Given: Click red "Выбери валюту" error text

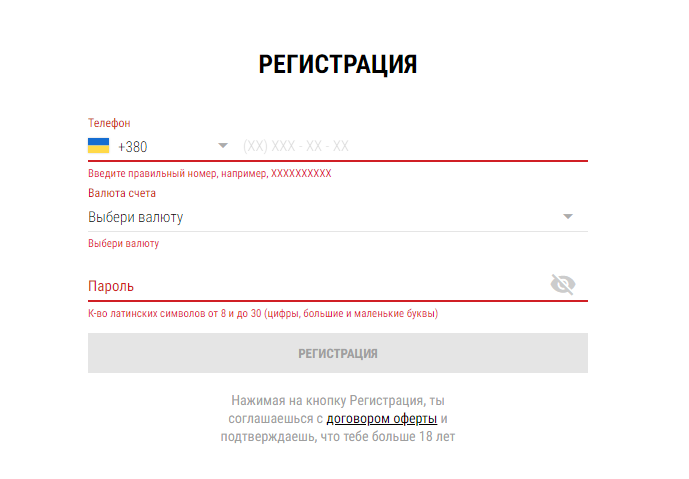Looking at the screenshot, I should pyautogui.click(x=123, y=243).
